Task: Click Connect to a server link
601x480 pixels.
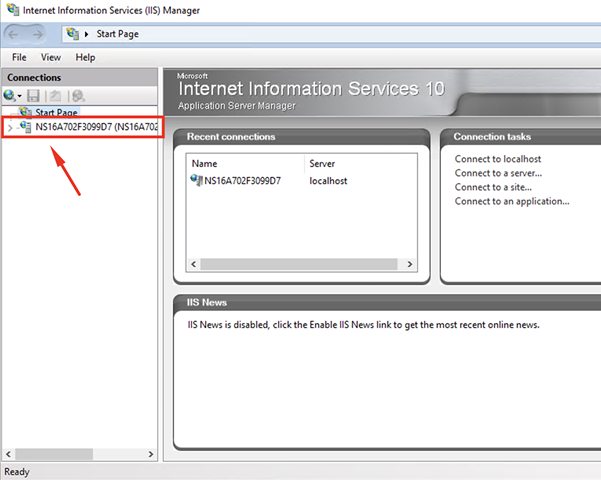Action: tap(498, 173)
